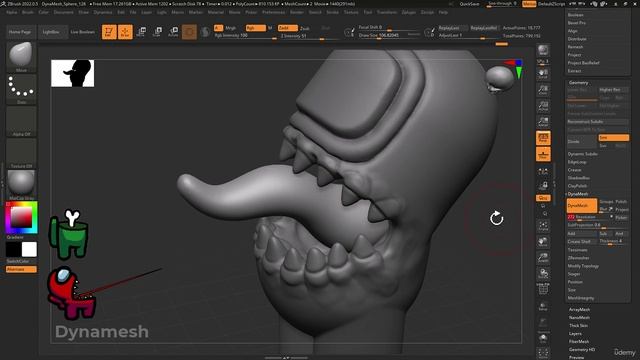
Task: Click the Gizmo 3D circle icon
Action: pos(189,32)
